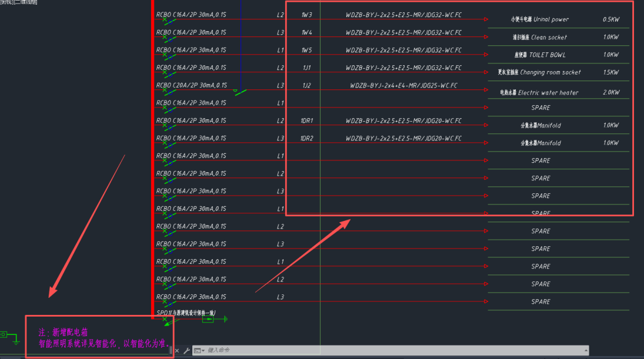Select the TOILET BOWL text label
Viewport: 644px width, 359px height.
click(x=540, y=55)
